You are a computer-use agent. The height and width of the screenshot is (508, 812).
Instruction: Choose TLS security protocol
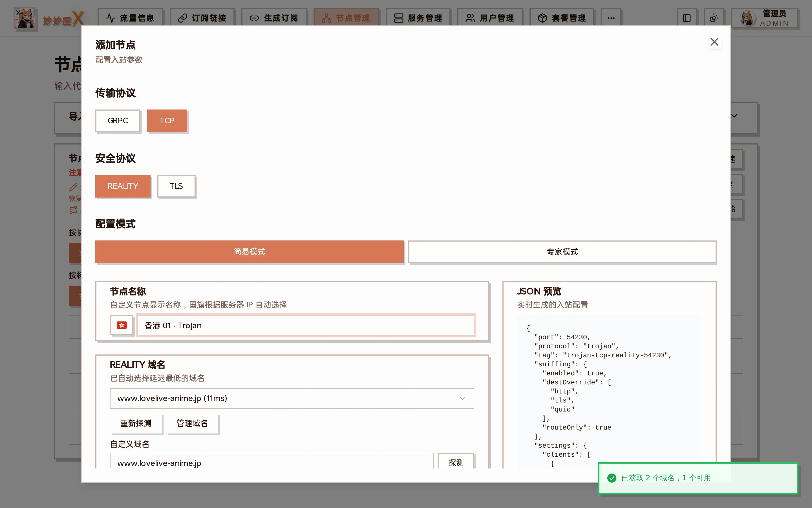tap(176, 186)
